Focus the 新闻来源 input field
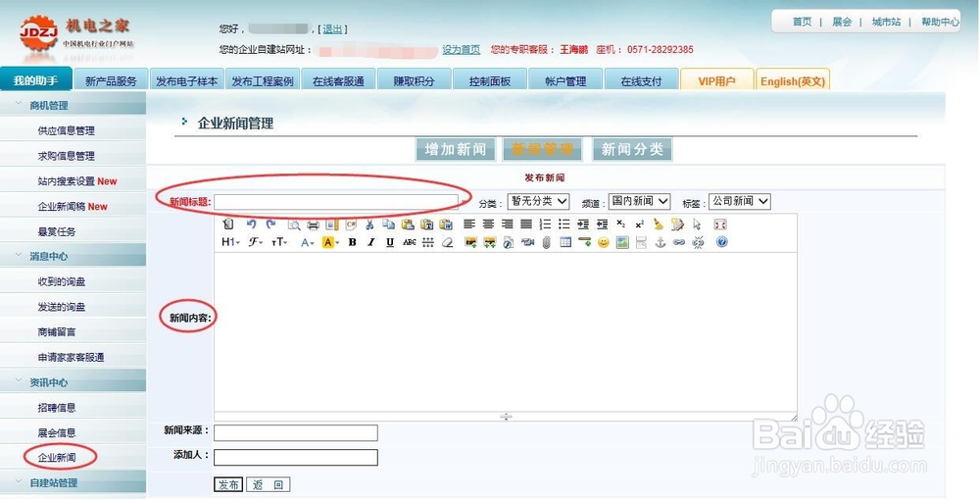Image resolution: width=980 pixels, height=499 pixels. (296, 432)
